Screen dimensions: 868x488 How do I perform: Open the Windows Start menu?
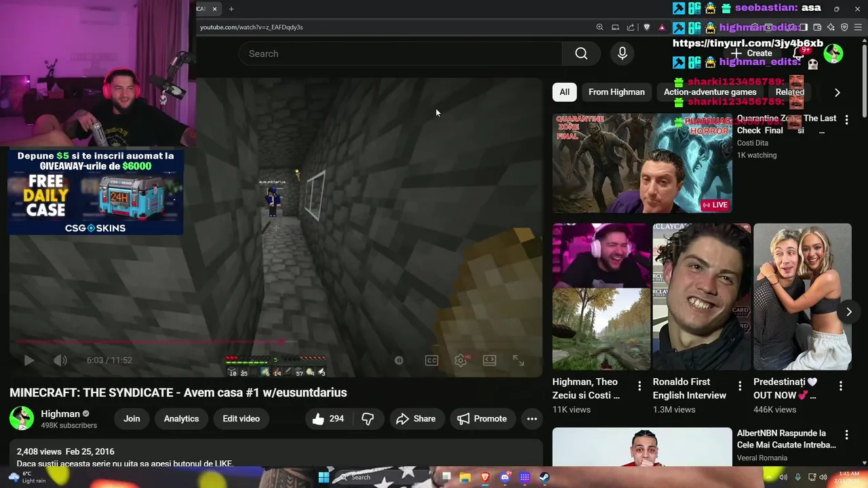(x=323, y=477)
